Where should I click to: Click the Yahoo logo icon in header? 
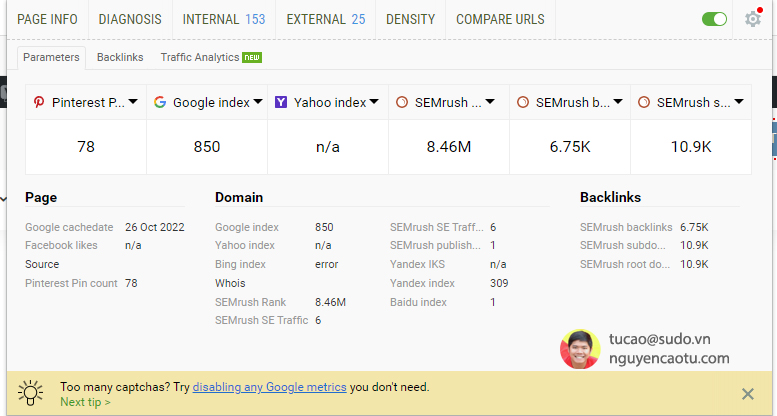tap(280, 102)
